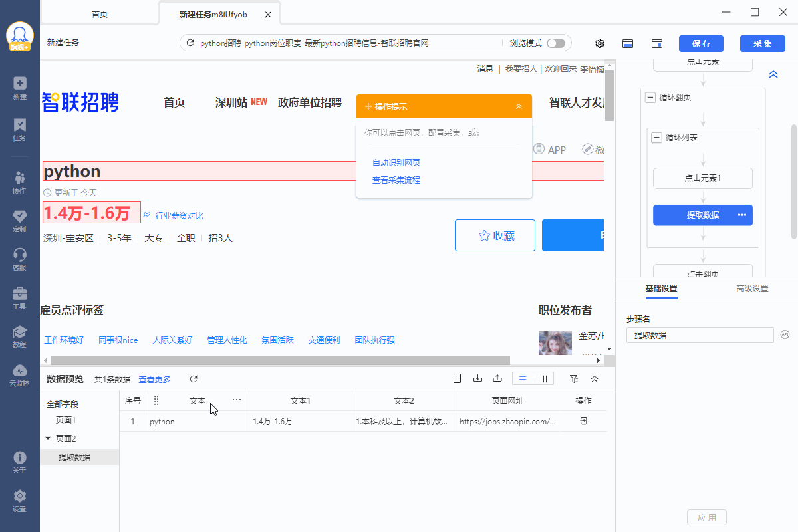Viewport: 798px width, 532px height.
Task: Open the filter icon in data preview
Action: coord(574,379)
